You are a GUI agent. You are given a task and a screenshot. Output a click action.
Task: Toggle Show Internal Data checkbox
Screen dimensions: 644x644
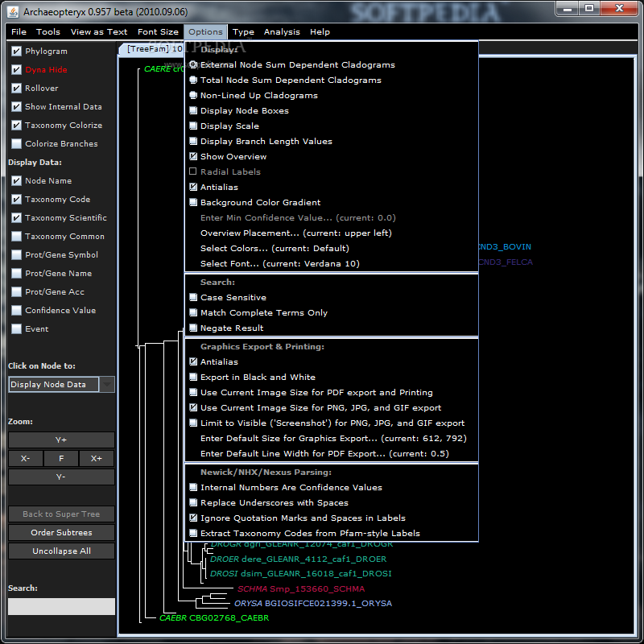click(16, 106)
